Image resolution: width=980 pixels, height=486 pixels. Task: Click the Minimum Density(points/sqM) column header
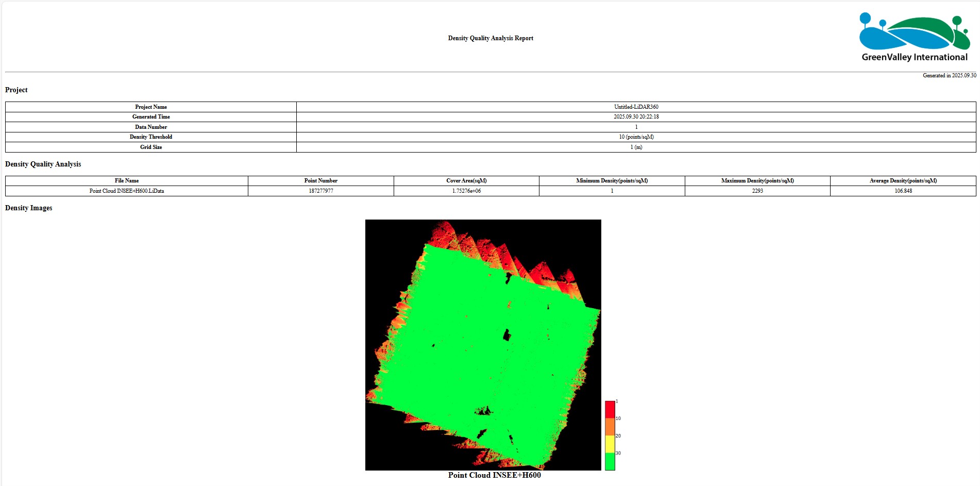(x=612, y=181)
